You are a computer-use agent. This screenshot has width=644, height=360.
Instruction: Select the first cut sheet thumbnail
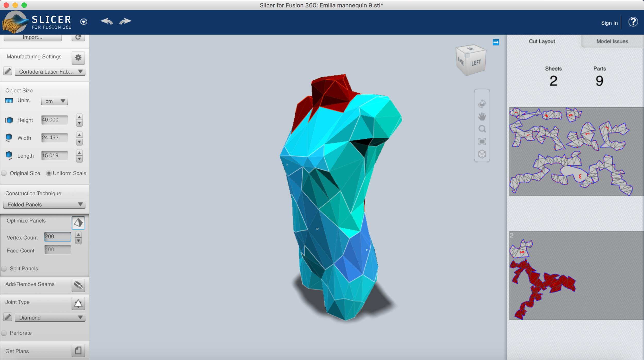(x=576, y=152)
